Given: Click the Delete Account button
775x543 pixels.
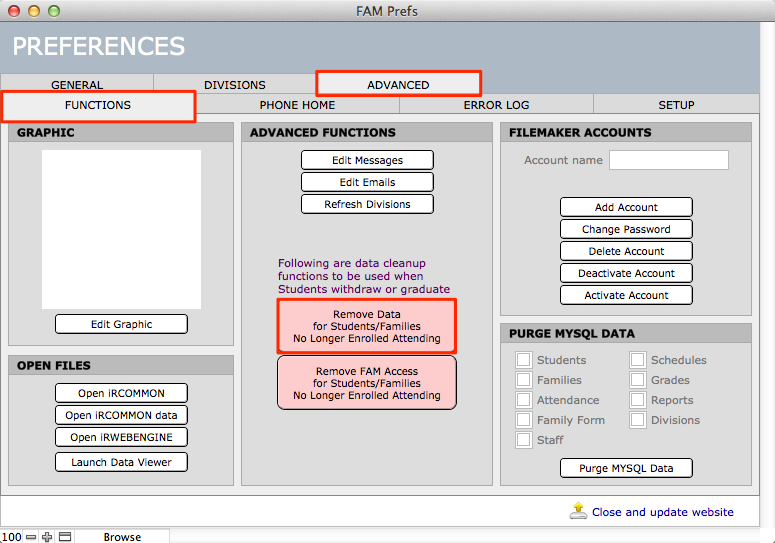Looking at the screenshot, I should point(626,251).
